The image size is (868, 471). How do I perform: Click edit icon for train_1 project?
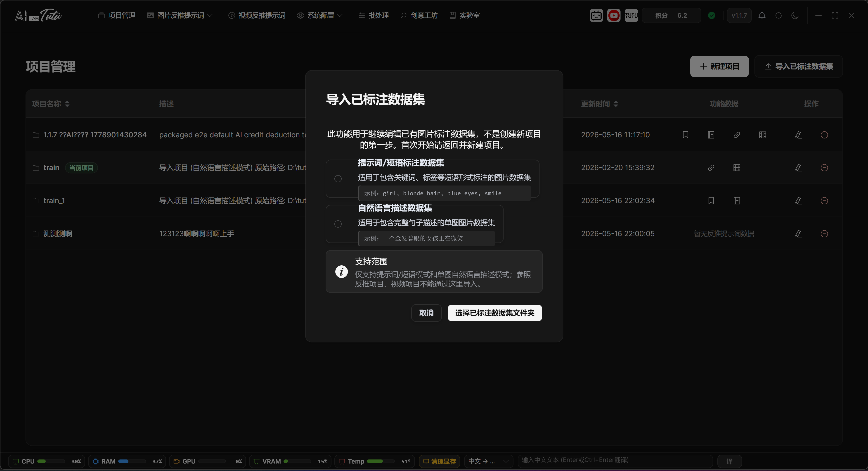tap(798, 201)
